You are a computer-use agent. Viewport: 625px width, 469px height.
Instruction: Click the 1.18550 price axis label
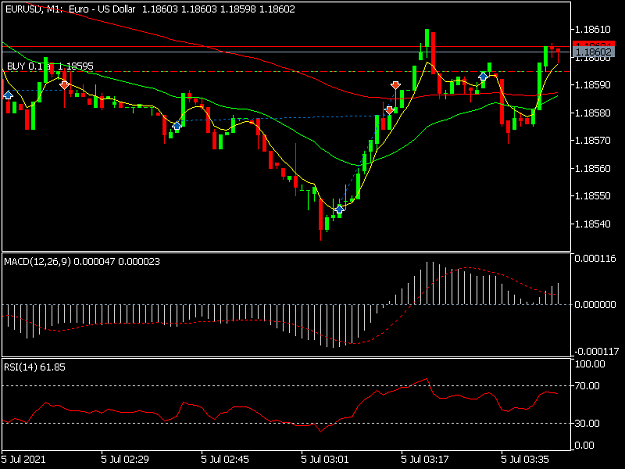pyautogui.click(x=593, y=196)
